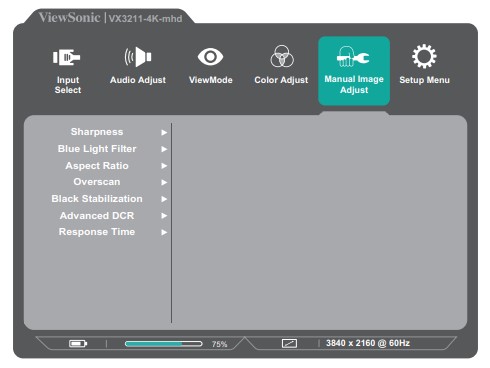This screenshot has width=490, height=368.
Task: Select the Black Stabilization option
Action: pyautogui.click(x=97, y=199)
